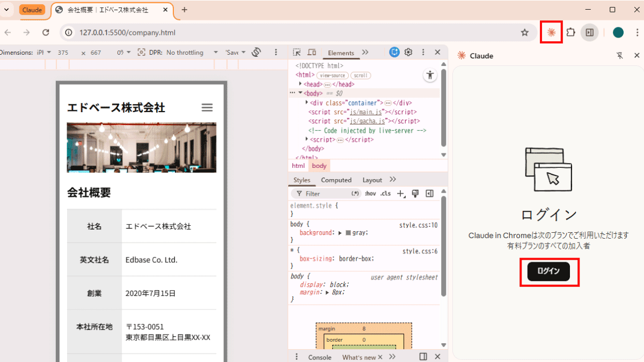This screenshot has height=362, width=644.
Task: Expand the div class="container" node
Action: (307, 102)
